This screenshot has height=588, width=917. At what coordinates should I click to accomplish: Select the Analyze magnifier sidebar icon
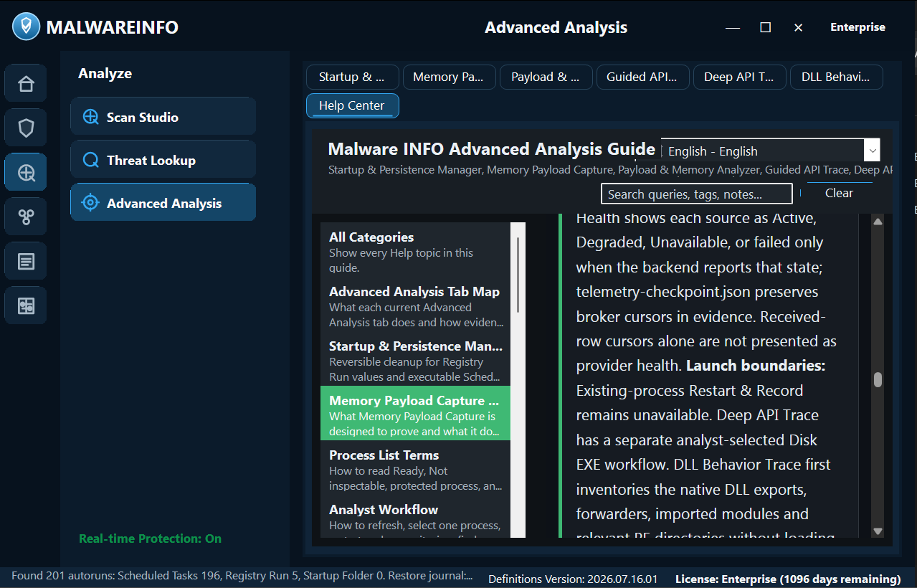26,173
